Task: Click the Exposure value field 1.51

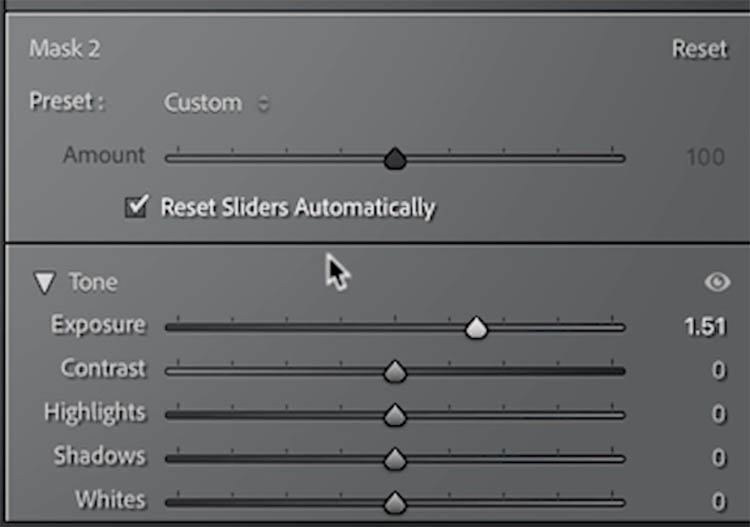Action: click(x=705, y=327)
